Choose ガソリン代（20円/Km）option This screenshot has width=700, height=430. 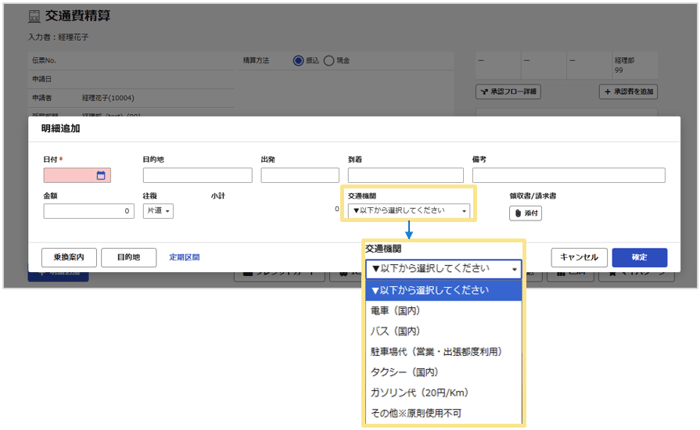click(x=443, y=392)
